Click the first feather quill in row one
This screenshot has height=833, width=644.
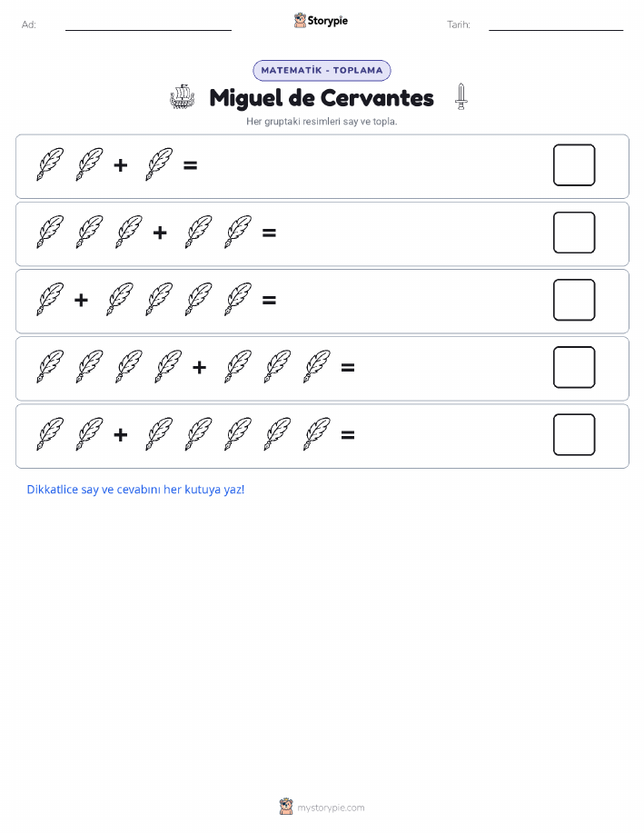pyautogui.click(x=50, y=164)
